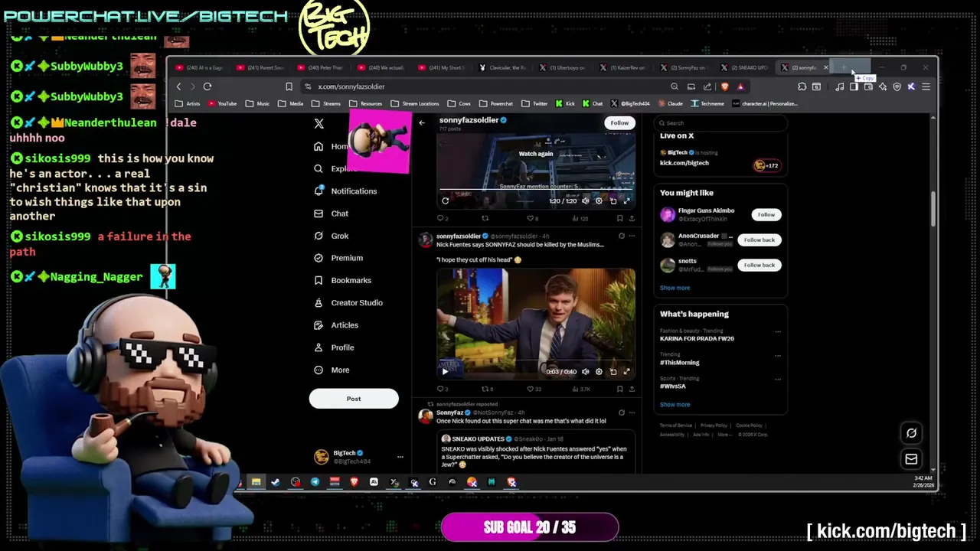Screen dimensions: 980x551
Task: Go back with the browser back arrow
Action: (179, 86)
